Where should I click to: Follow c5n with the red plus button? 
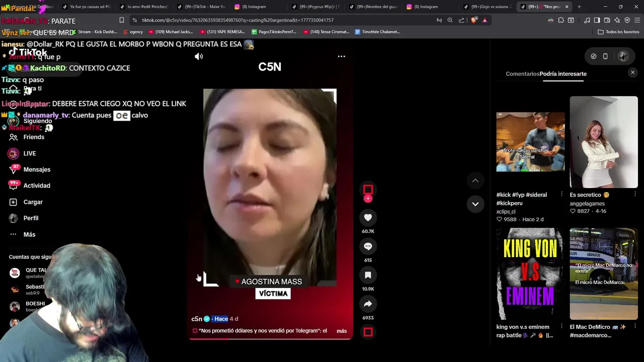[x=368, y=199]
